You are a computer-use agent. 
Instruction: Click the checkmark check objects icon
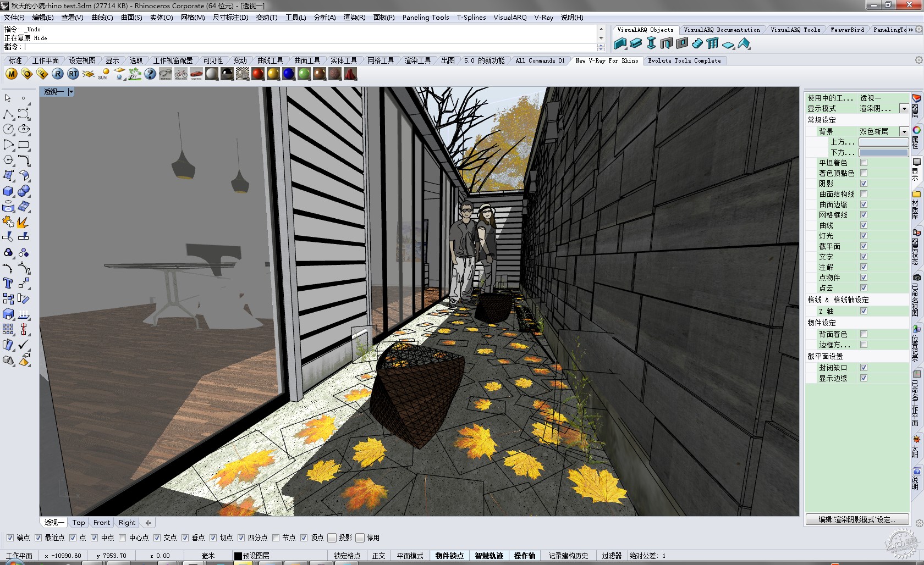pyautogui.click(x=24, y=345)
